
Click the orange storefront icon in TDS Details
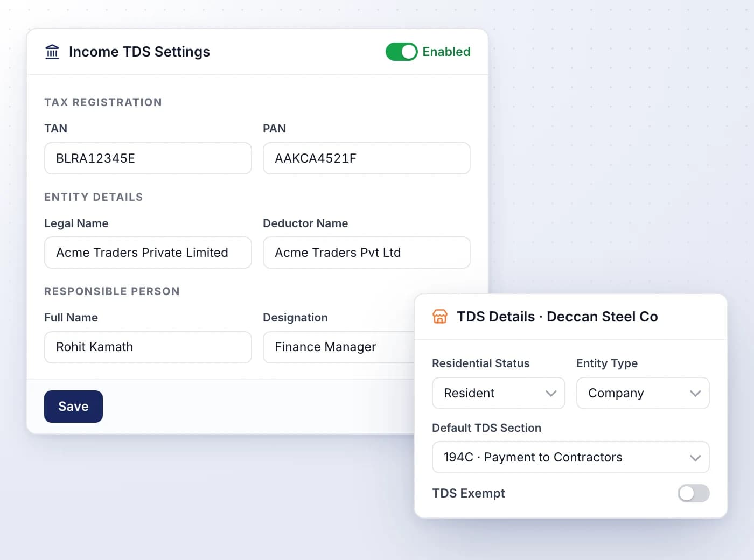click(440, 317)
